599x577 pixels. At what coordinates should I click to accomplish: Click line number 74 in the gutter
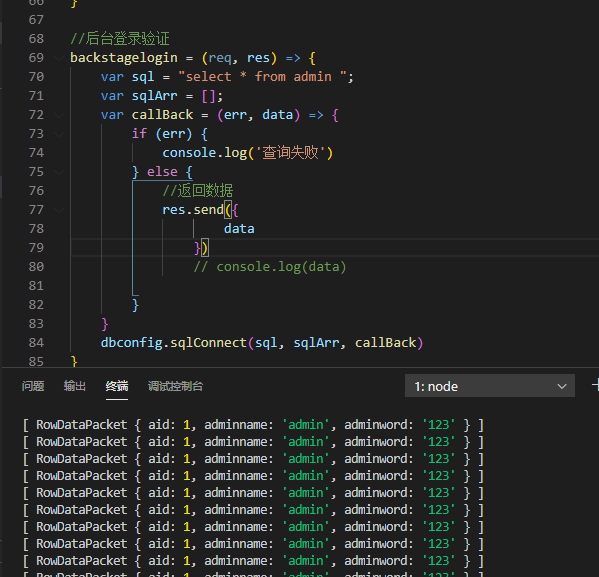[x=36, y=153]
